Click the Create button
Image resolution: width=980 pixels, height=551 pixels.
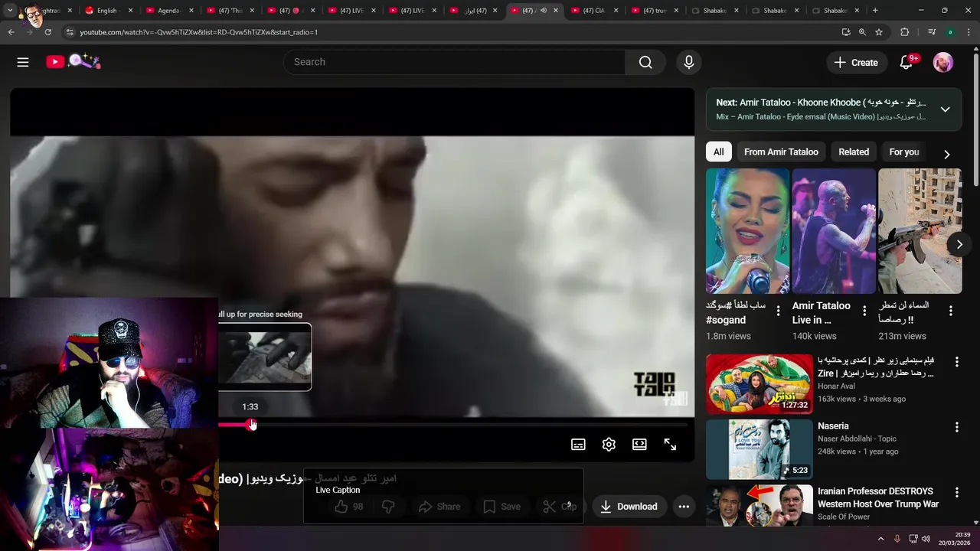coord(857,63)
